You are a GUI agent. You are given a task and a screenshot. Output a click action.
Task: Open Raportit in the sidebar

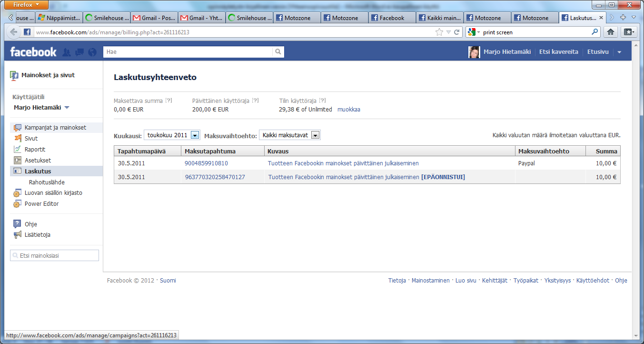(35, 150)
